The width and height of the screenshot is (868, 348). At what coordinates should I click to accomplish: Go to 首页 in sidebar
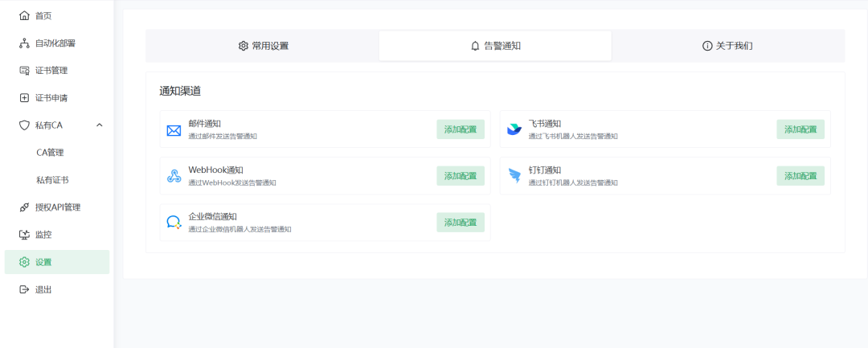point(57,15)
